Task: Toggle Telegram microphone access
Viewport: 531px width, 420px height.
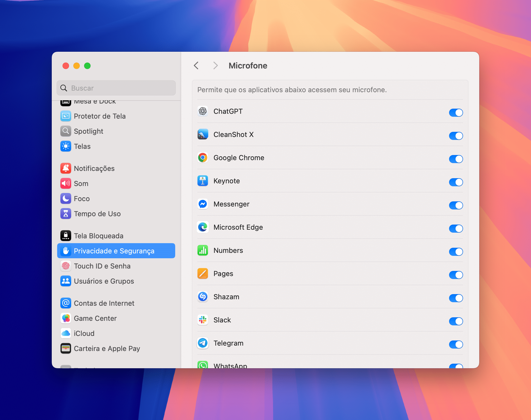Action: [x=456, y=344]
